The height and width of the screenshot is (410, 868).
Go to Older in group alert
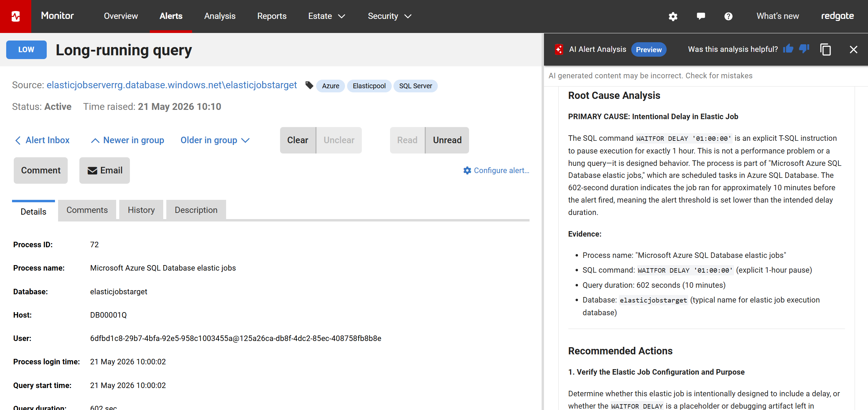tap(215, 140)
